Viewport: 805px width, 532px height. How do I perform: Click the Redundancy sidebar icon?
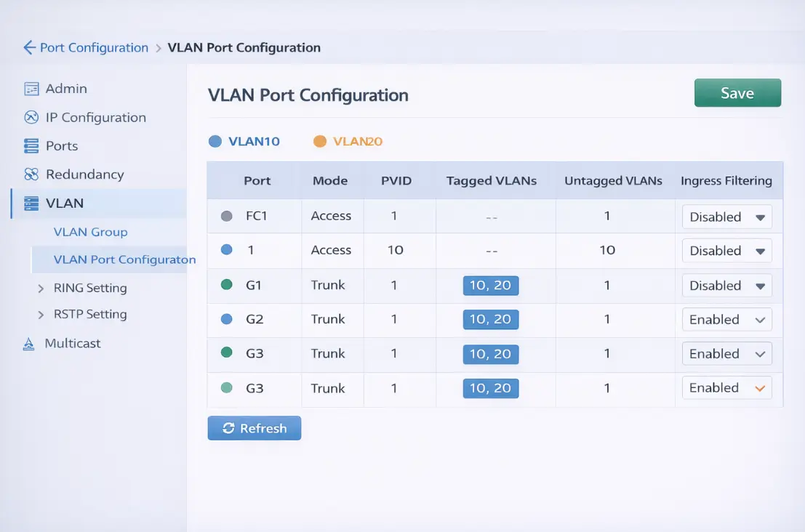coord(31,174)
